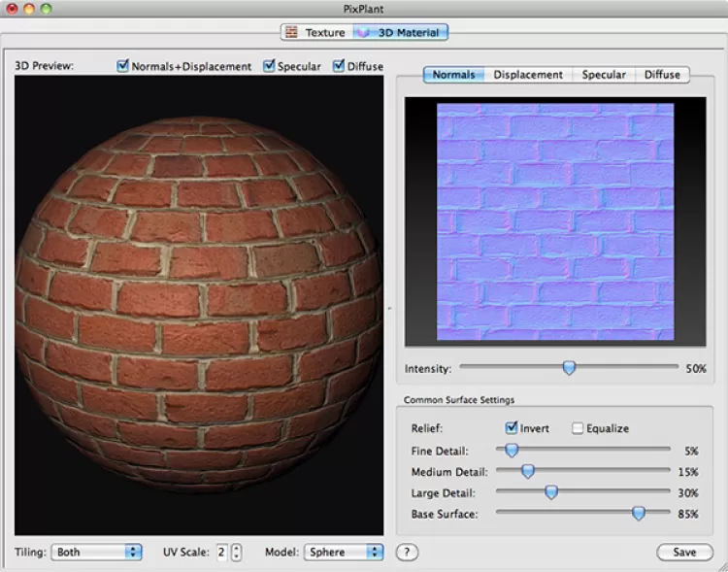Click the brick Texture tab icon
The height and width of the screenshot is (572, 728).
click(x=291, y=32)
